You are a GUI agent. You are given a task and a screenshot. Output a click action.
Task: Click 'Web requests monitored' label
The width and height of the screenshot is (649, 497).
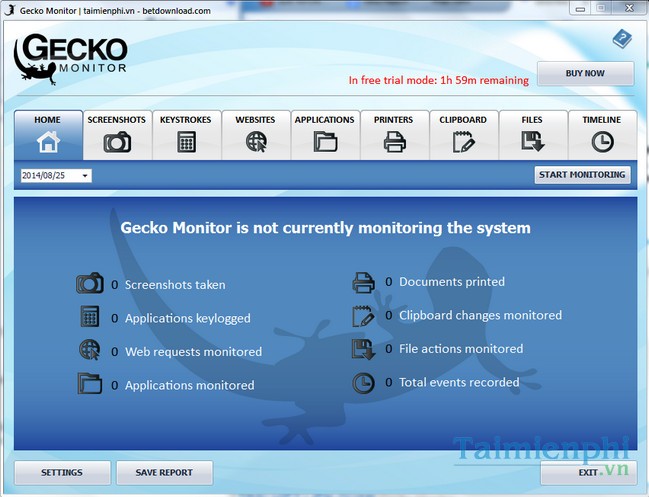click(x=193, y=352)
